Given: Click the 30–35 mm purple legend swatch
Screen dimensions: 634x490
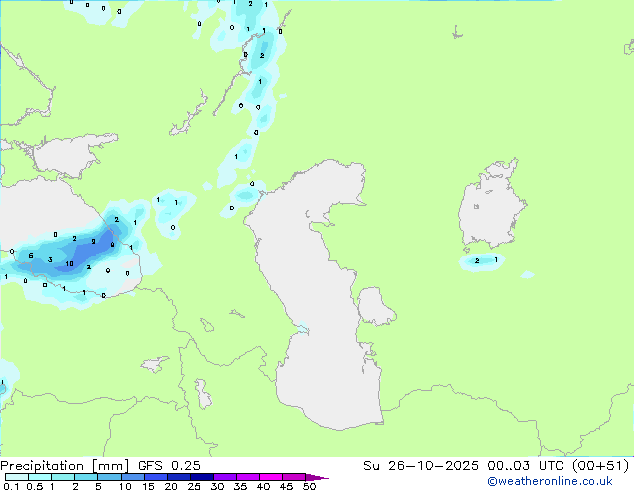Looking at the screenshot, I should [x=225, y=477].
